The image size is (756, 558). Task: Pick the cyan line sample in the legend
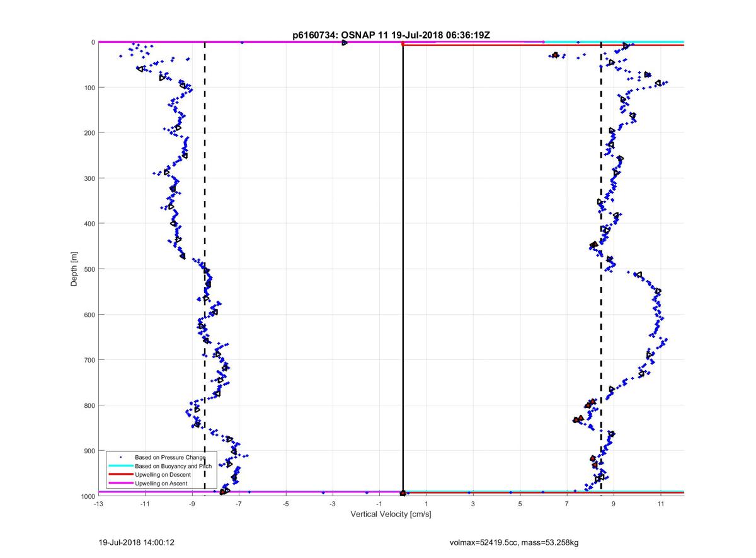(120, 465)
